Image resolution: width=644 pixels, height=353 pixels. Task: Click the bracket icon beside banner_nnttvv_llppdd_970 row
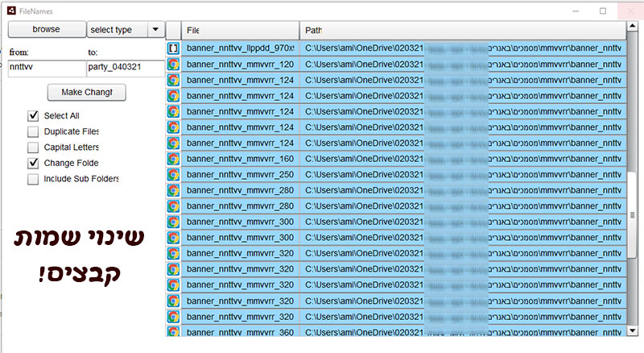point(173,48)
